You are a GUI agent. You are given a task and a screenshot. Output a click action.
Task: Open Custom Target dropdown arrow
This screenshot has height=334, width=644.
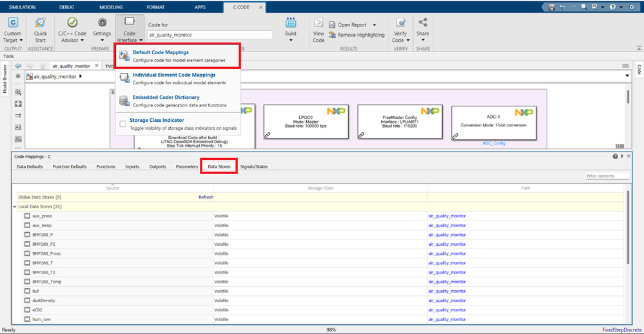coord(21,40)
